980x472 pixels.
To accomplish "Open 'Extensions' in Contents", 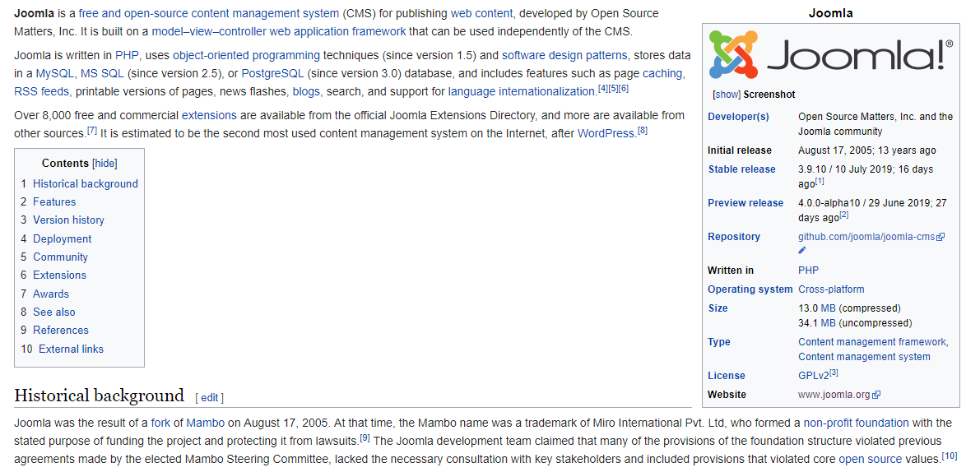I will [59, 275].
